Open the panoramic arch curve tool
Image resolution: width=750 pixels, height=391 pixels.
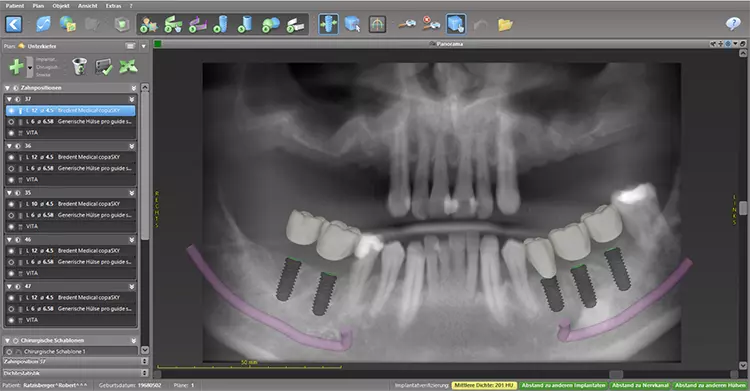point(377,24)
